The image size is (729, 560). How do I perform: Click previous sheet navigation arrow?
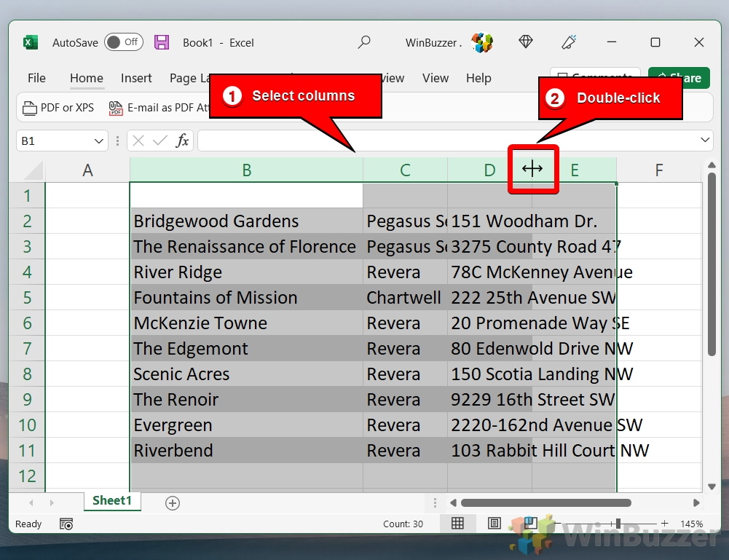tap(31, 503)
